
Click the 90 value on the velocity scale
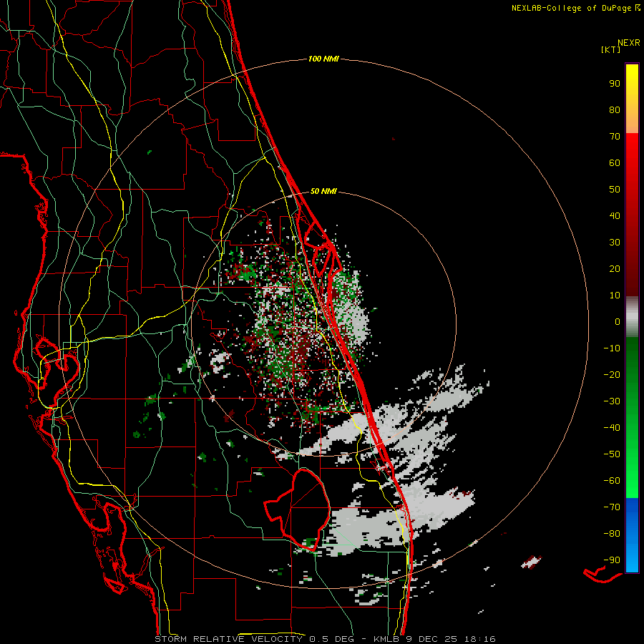point(615,84)
